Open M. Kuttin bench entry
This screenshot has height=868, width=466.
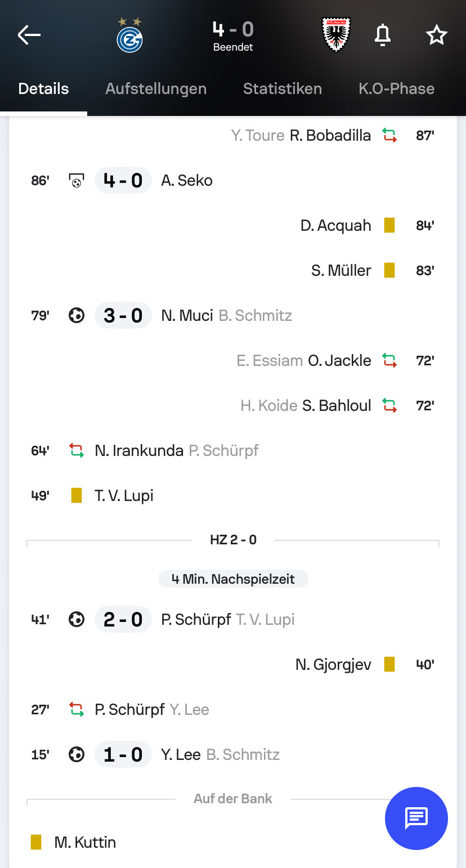[85, 842]
